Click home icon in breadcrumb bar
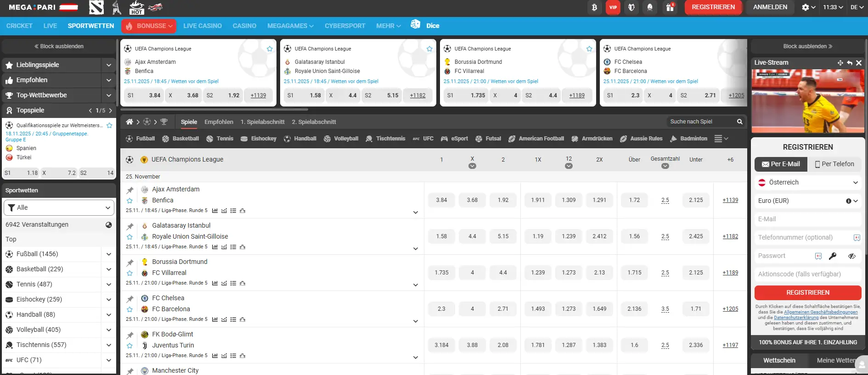The image size is (868, 375). click(130, 122)
